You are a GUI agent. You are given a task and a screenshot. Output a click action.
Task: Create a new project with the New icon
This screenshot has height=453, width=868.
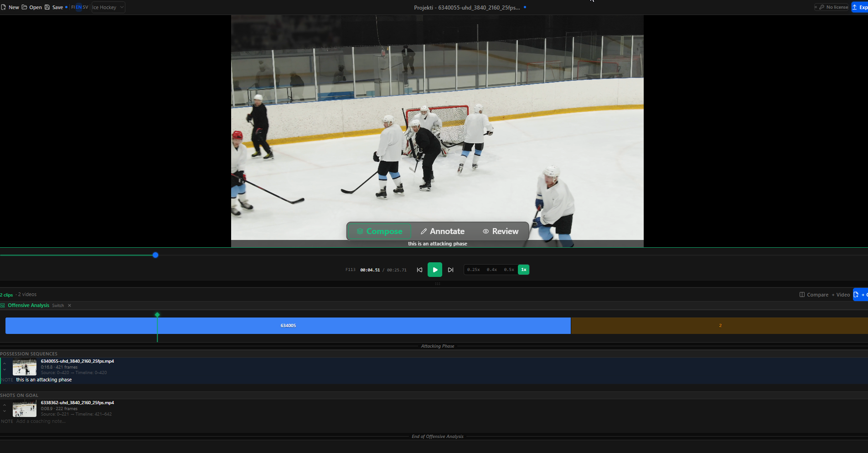point(5,7)
